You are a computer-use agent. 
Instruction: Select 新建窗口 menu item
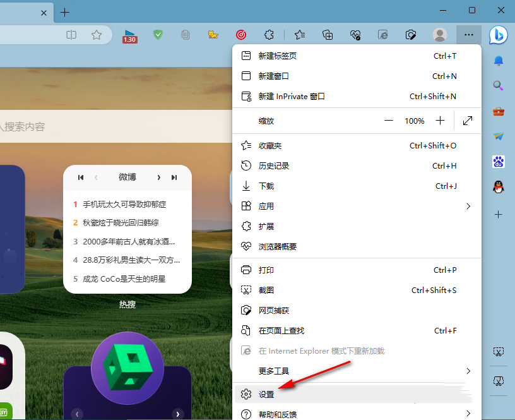click(357, 76)
